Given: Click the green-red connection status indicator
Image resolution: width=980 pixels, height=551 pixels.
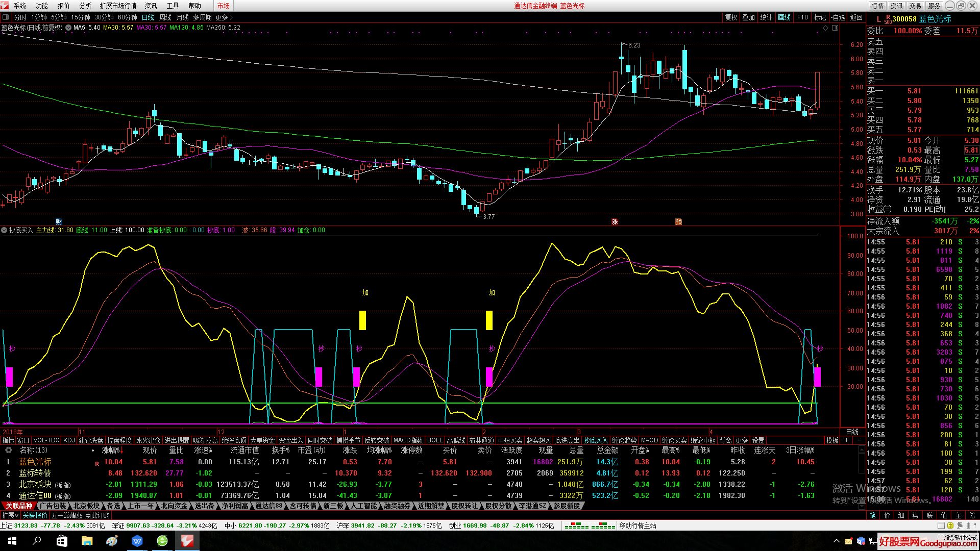Looking at the screenshot, I should pyautogui.click(x=589, y=525).
